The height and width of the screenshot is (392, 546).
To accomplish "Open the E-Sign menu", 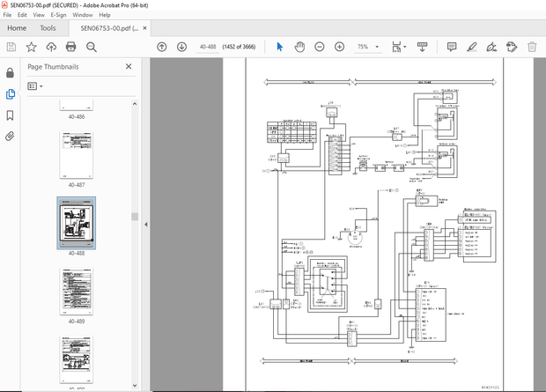I will (x=58, y=15).
